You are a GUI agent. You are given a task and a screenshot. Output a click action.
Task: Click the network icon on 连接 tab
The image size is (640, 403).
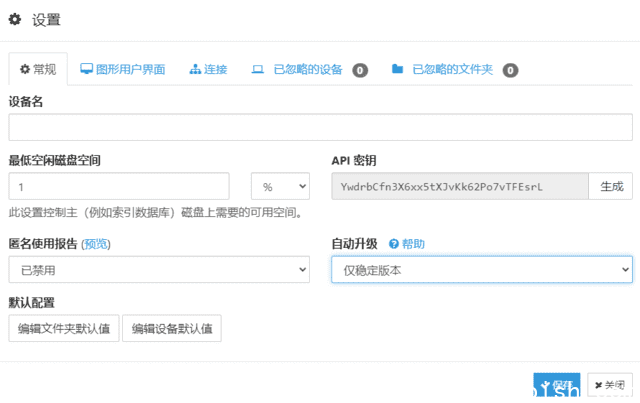[x=195, y=70]
